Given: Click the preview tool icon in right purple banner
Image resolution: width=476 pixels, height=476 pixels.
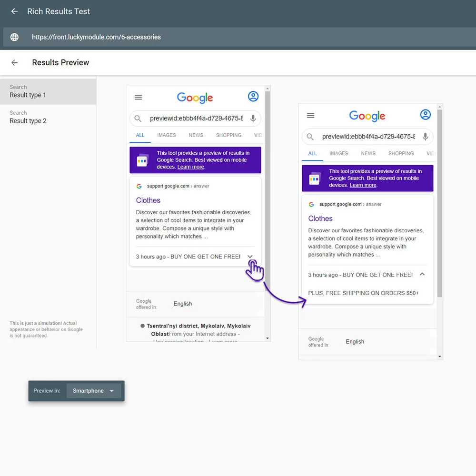Looking at the screenshot, I should pos(315,178).
